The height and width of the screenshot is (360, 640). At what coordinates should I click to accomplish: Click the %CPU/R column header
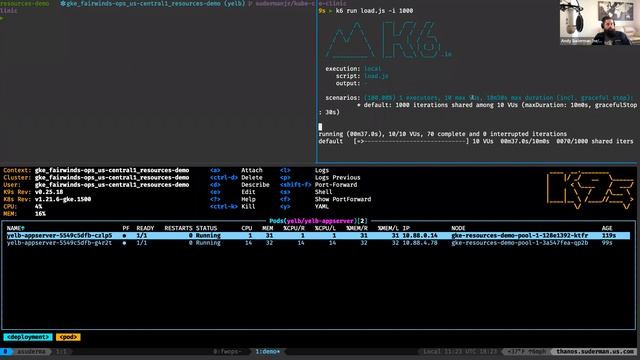click(294, 228)
